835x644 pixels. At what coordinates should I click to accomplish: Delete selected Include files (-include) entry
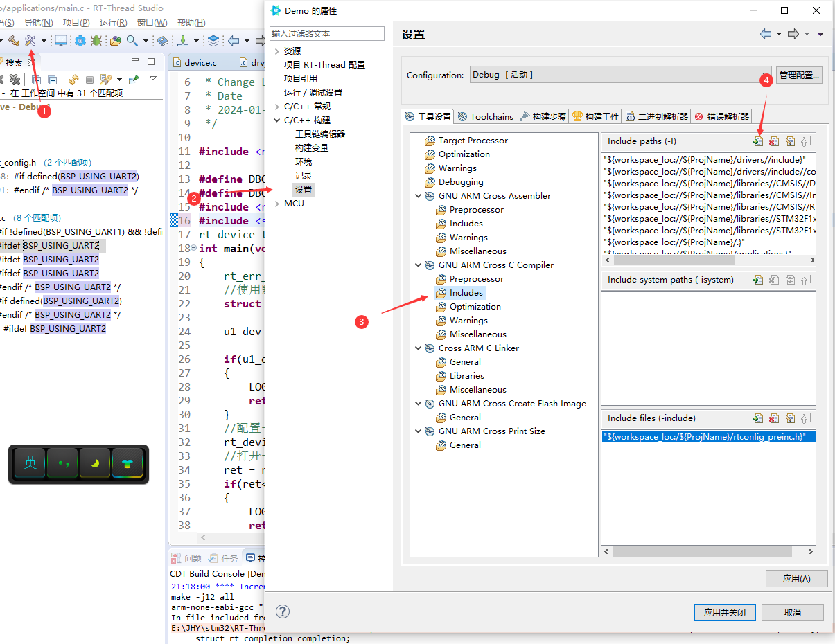[x=773, y=418]
